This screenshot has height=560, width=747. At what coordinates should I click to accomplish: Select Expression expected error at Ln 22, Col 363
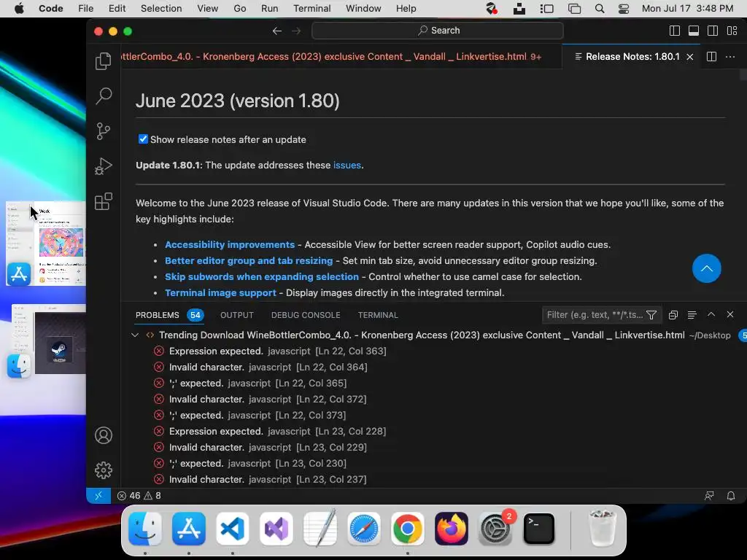click(277, 351)
